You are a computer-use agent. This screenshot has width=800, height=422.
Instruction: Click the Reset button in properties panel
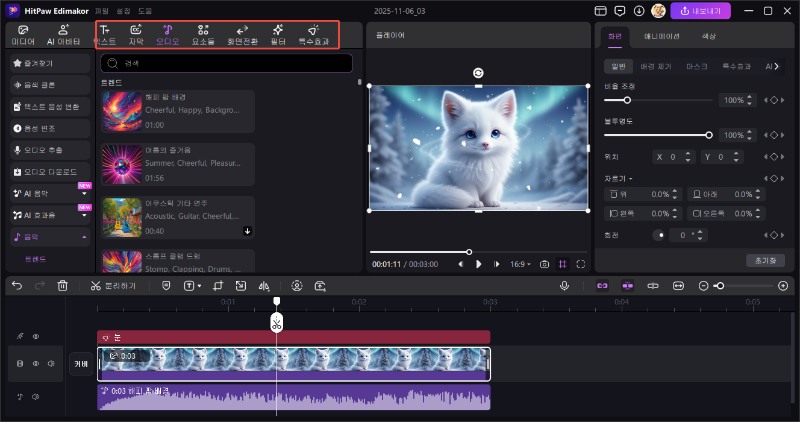765,260
